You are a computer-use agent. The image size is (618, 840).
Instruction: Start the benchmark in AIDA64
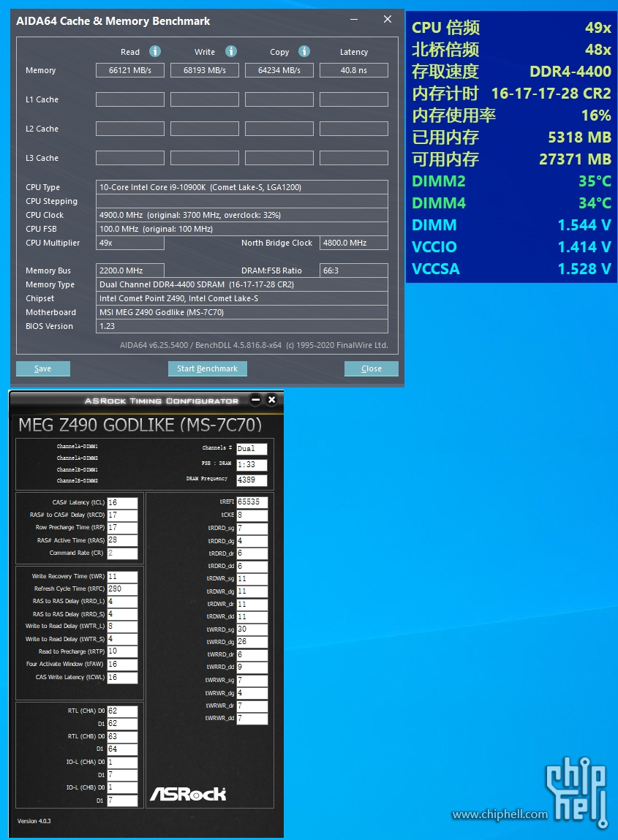(208, 368)
